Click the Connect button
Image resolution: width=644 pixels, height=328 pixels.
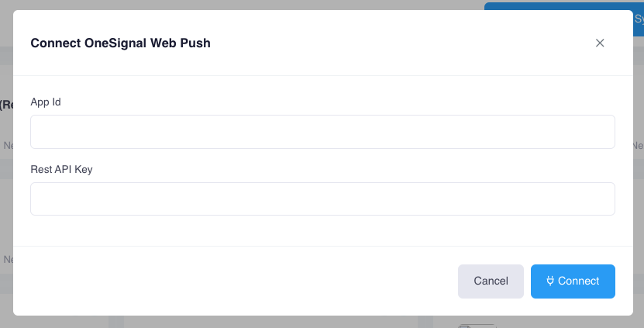(x=573, y=281)
